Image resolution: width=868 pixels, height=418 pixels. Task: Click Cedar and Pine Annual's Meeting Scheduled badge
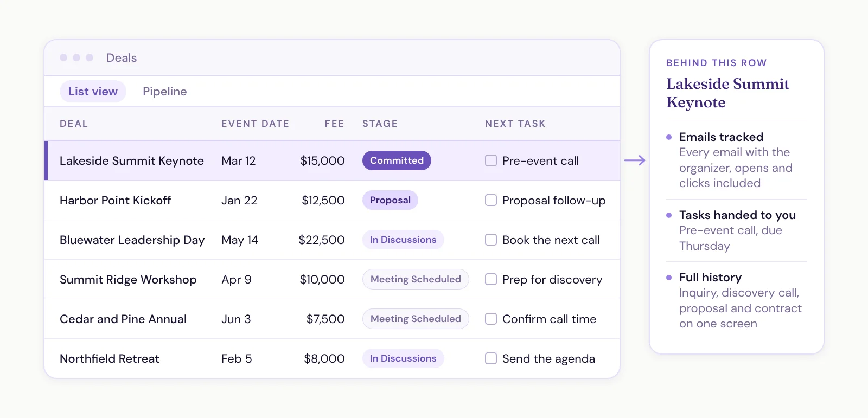[416, 319]
